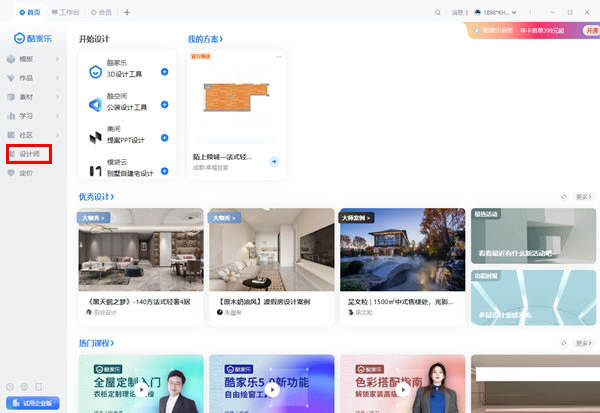Refresh the 热门课程 section
The width and height of the screenshot is (600, 413).
(x=564, y=343)
